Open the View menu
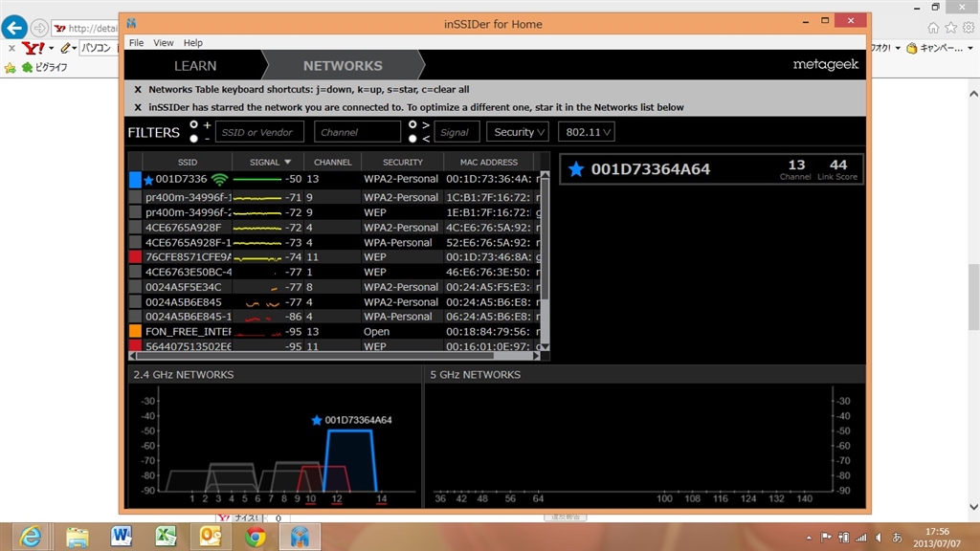This screenshot has width=980, height=551. pyautogui.click(x=163, y=42)
